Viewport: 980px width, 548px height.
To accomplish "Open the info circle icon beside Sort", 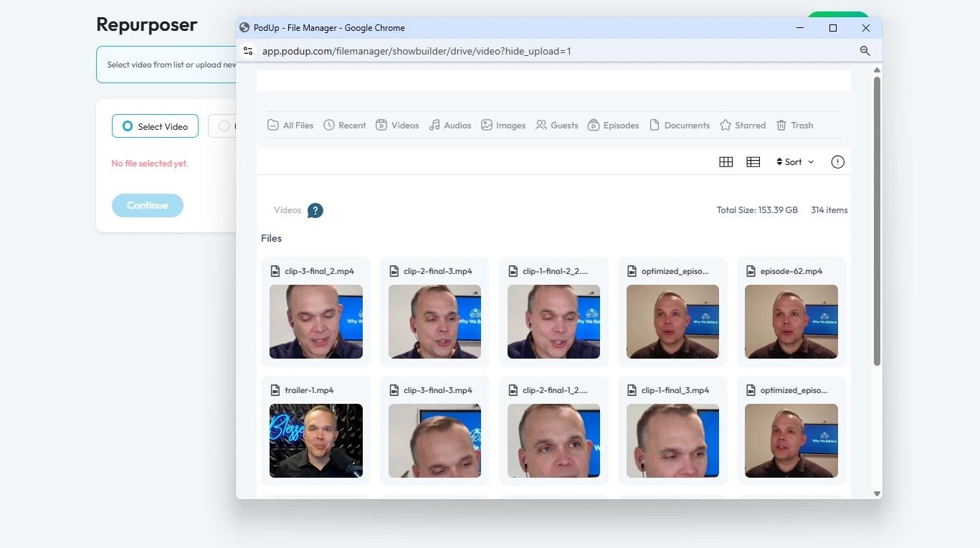I will [837, 162].
